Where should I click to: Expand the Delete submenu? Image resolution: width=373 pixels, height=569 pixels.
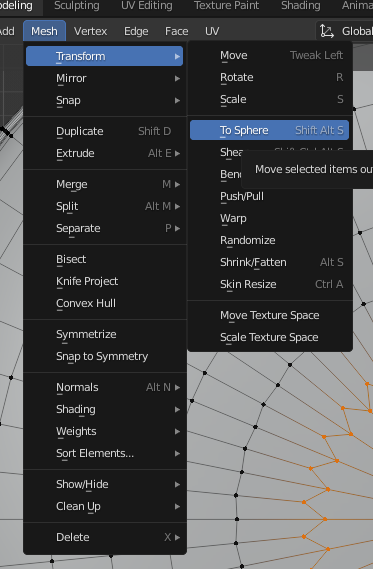[104, 537]
